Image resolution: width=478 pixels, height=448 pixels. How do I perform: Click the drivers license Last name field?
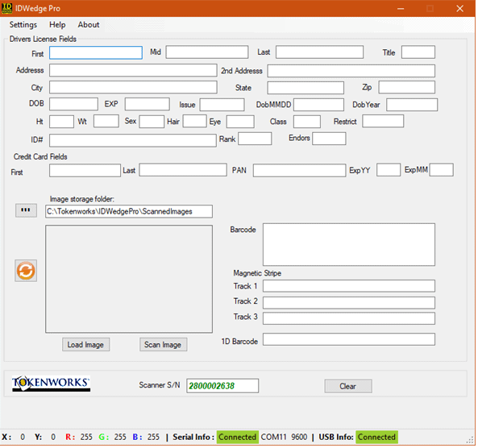[x=319, y=52]
